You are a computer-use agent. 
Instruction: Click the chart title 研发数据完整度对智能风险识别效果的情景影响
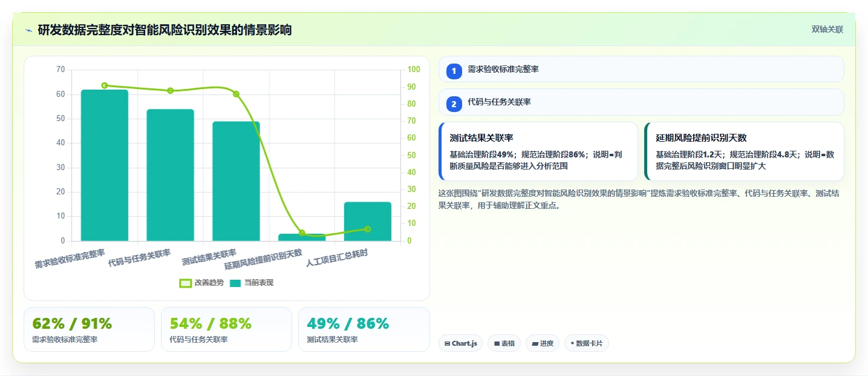pos(165,30)
